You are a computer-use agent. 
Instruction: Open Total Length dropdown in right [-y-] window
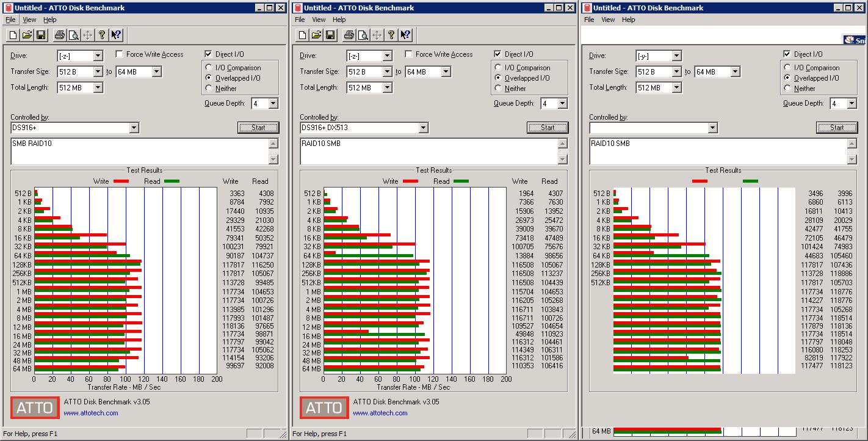(676, 88)
